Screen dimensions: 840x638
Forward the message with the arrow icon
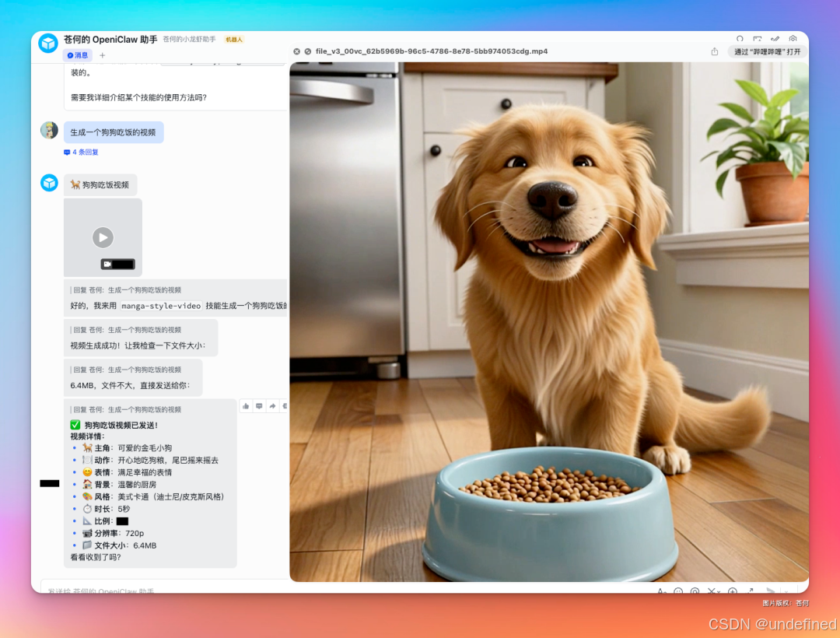(273, 406)
